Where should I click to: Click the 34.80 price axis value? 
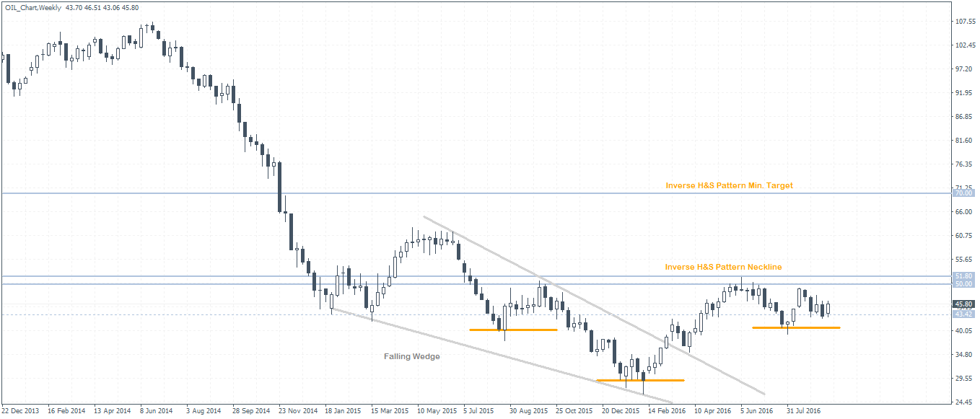(964, 355)
